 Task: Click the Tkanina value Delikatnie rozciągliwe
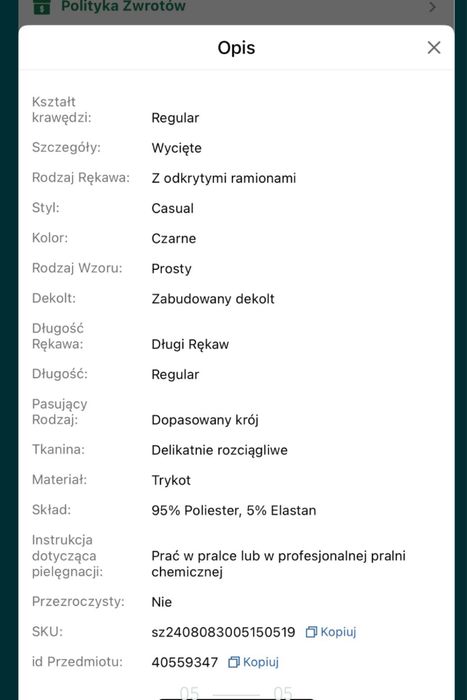(x=219, y=450)
